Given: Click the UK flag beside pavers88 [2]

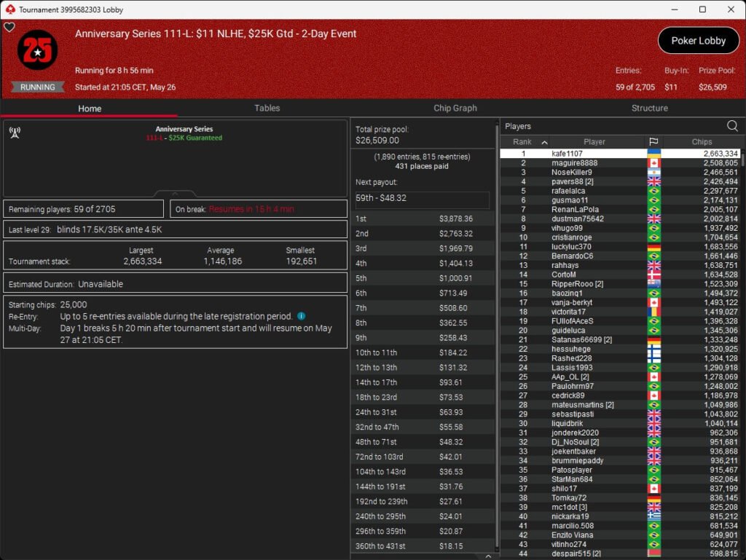Looking at the screenshot, I should click(x=653, y=181).
